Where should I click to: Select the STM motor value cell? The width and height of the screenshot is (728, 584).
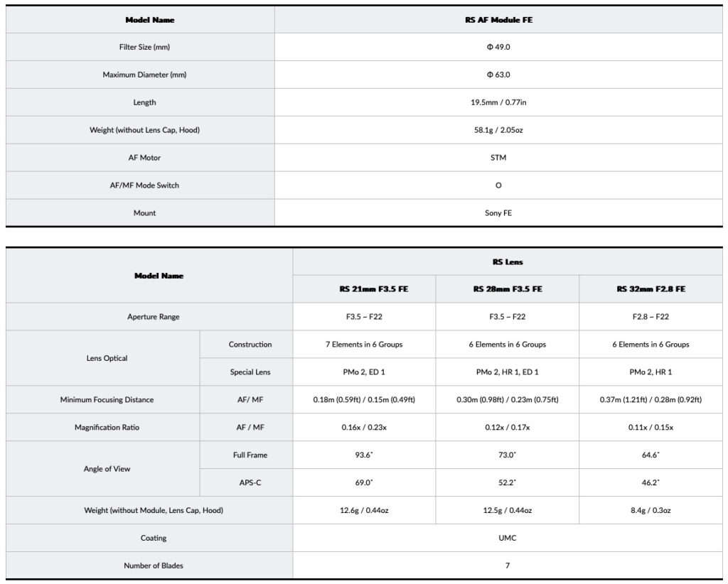pos(498,158)
